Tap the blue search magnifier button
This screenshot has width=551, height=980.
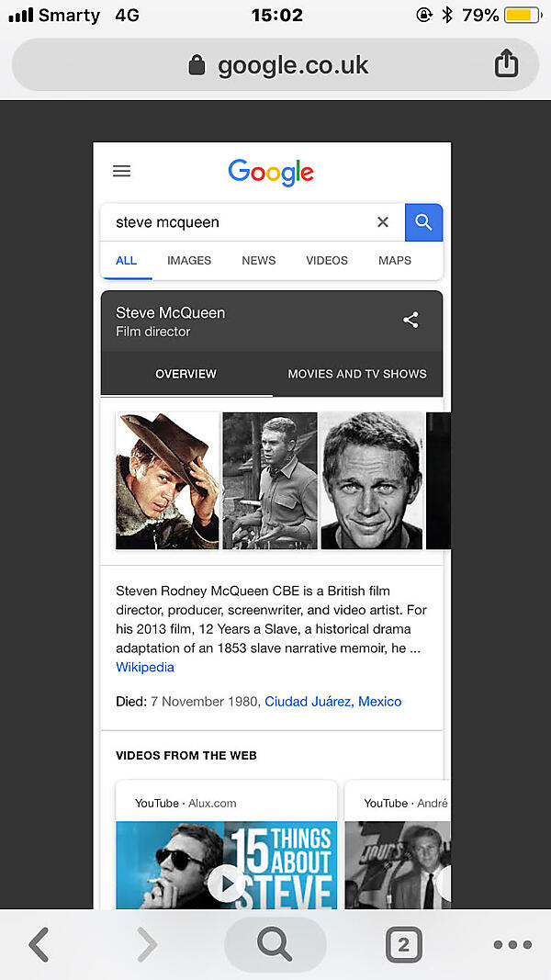pos(423,222)
